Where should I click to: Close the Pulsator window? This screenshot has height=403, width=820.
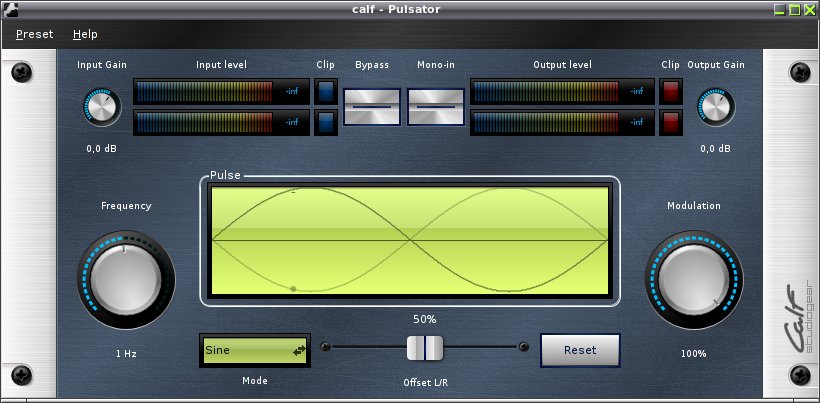[x=810, y=9]
